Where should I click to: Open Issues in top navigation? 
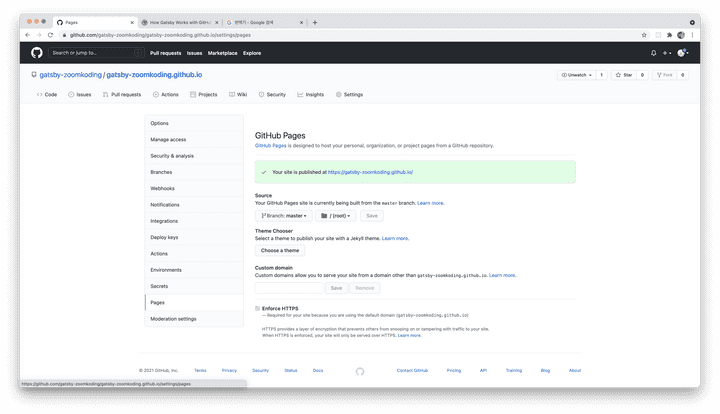(x=194, y=53)
